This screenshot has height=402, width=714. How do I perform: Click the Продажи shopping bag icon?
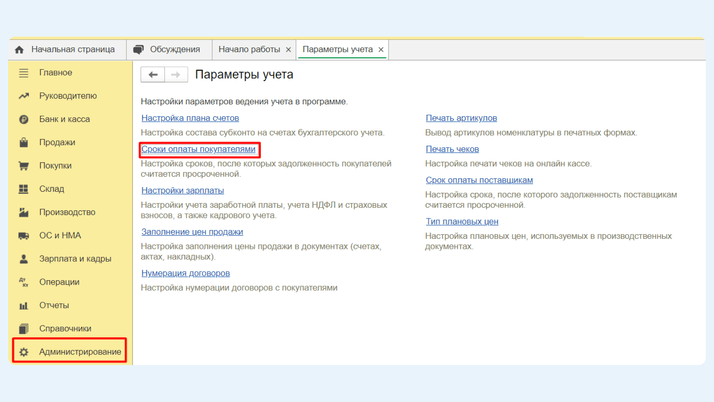24,142
